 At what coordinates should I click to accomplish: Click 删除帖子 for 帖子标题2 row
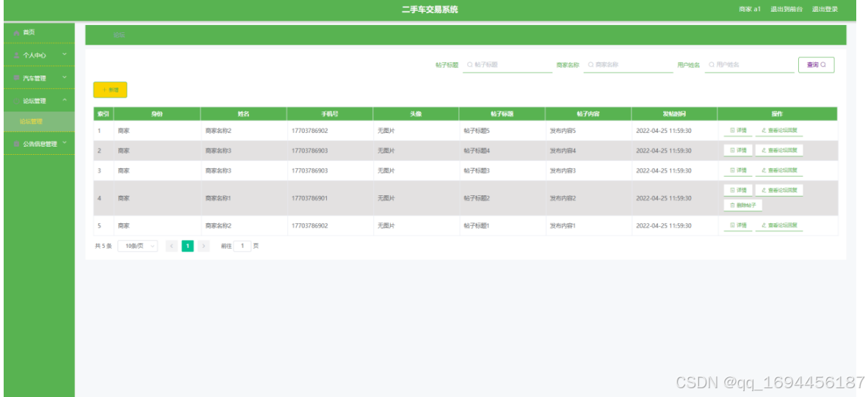(743, 205)
